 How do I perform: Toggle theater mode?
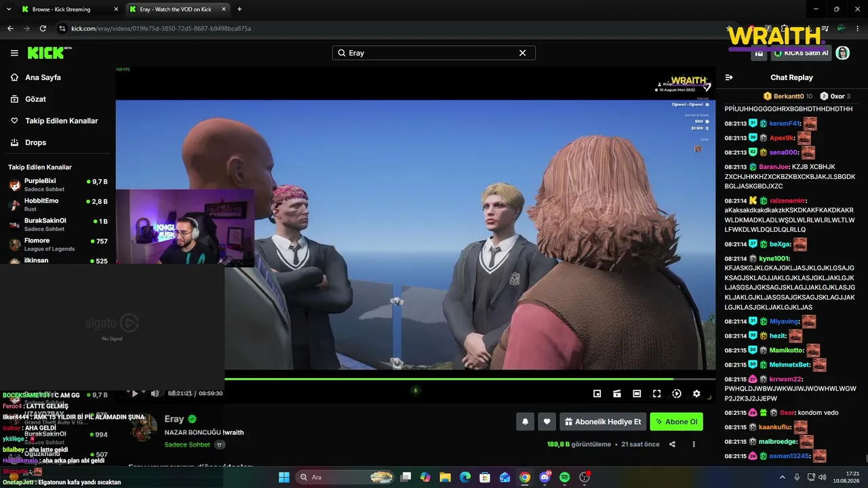click(x=637, y=393)
